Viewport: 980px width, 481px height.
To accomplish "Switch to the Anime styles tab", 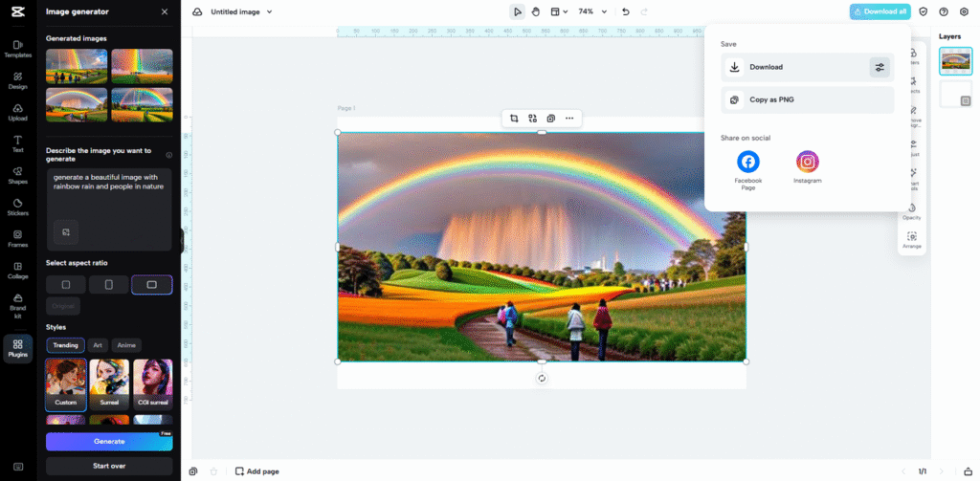I will pyautogui.click(x=126, y=345).
